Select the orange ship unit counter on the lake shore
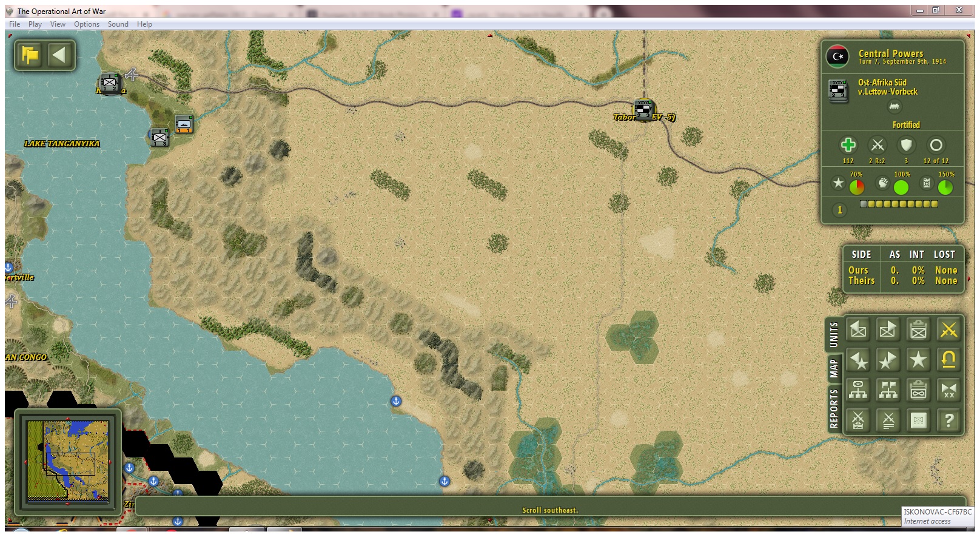980x560 pixels. click(184, 124)
